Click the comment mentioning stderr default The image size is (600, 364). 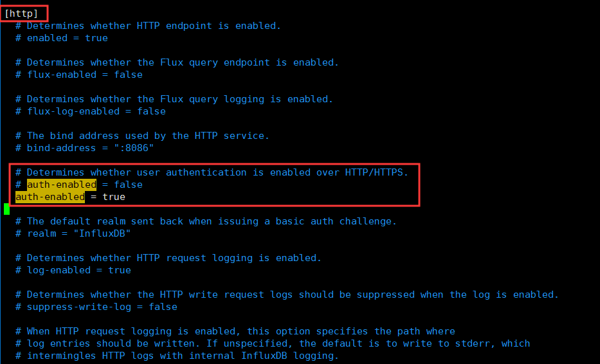click(273, 343)
